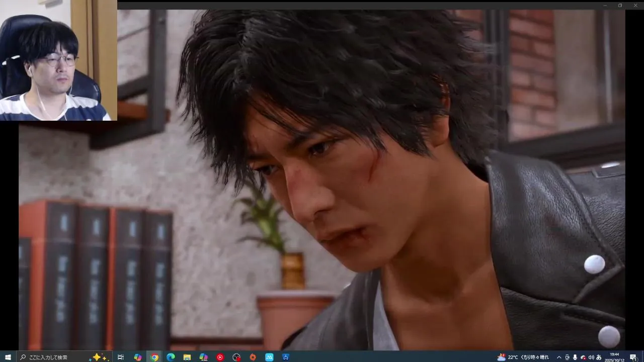The width and height of the screenshot is (644, 362).
Task: Click the microphone tray icon
Action: point(575,357)
